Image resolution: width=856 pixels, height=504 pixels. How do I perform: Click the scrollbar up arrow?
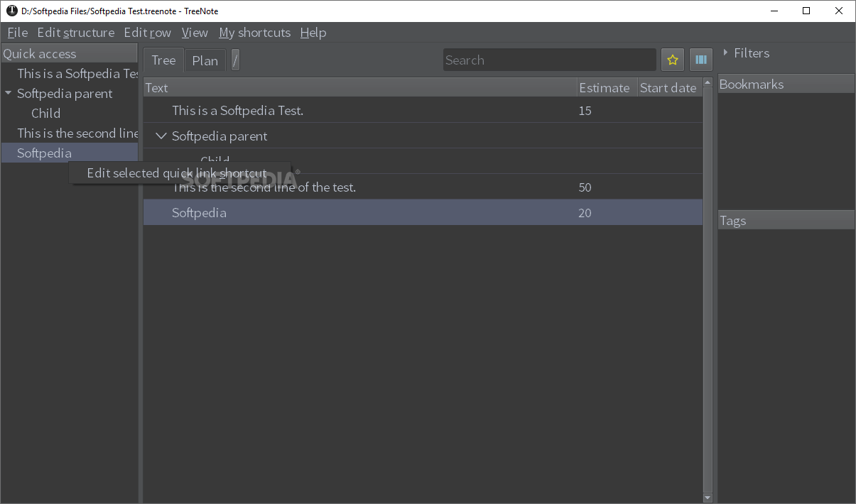[x=708, y=83]
